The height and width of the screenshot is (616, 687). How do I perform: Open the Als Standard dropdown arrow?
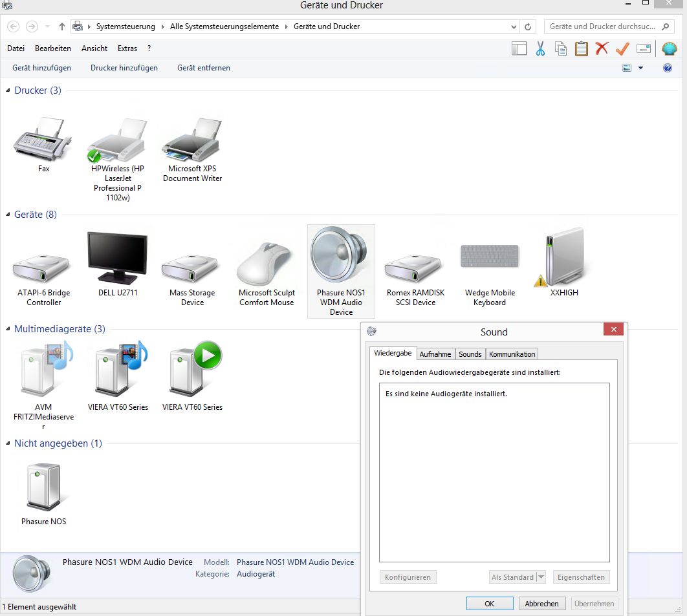tap(541, 577)
